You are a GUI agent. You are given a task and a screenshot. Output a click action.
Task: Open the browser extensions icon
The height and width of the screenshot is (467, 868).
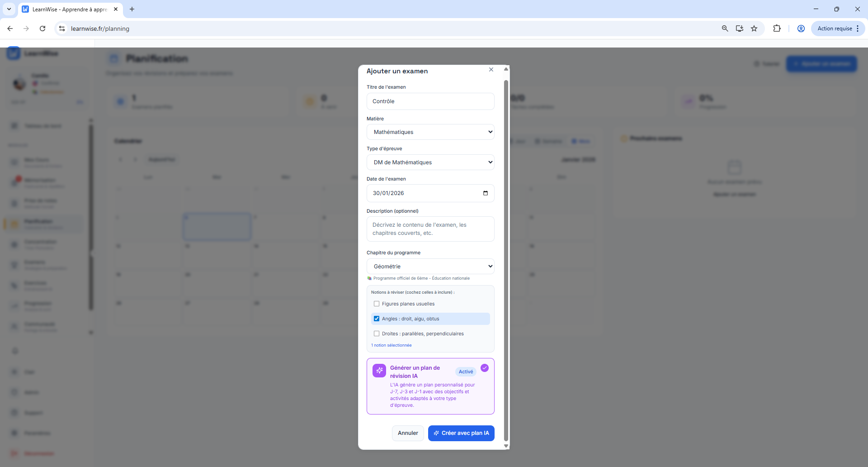(777, 29)
